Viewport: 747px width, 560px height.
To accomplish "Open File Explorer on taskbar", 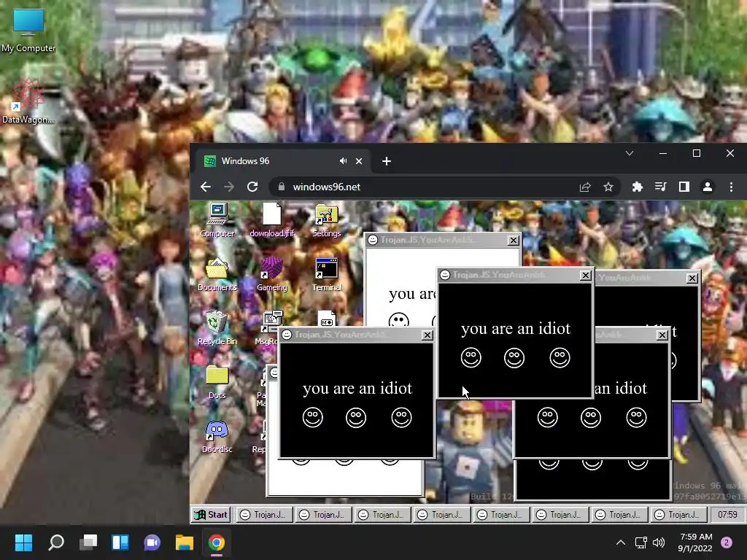I will tap(185, 542).
